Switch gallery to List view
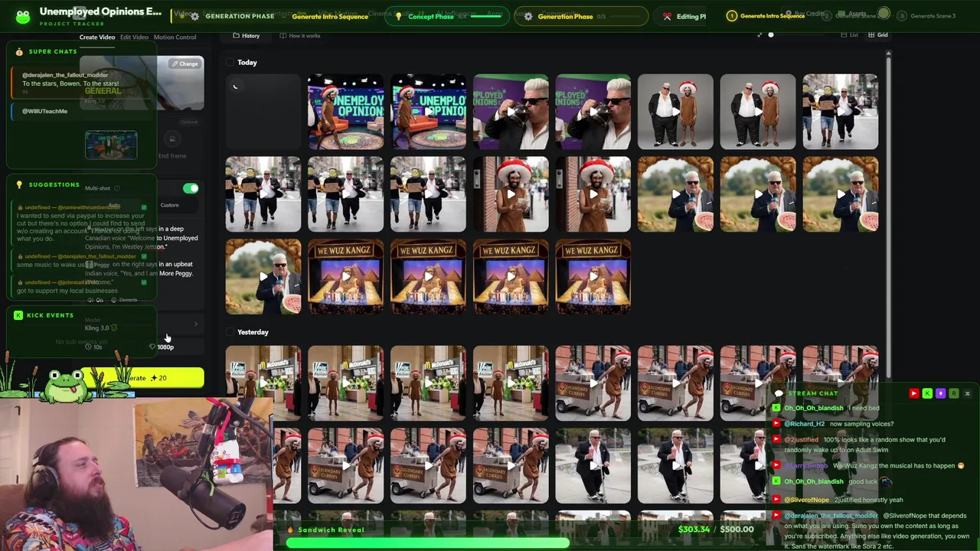Image resolution: width=980 pixels, height=551 pixels. [x=850, y=35]
